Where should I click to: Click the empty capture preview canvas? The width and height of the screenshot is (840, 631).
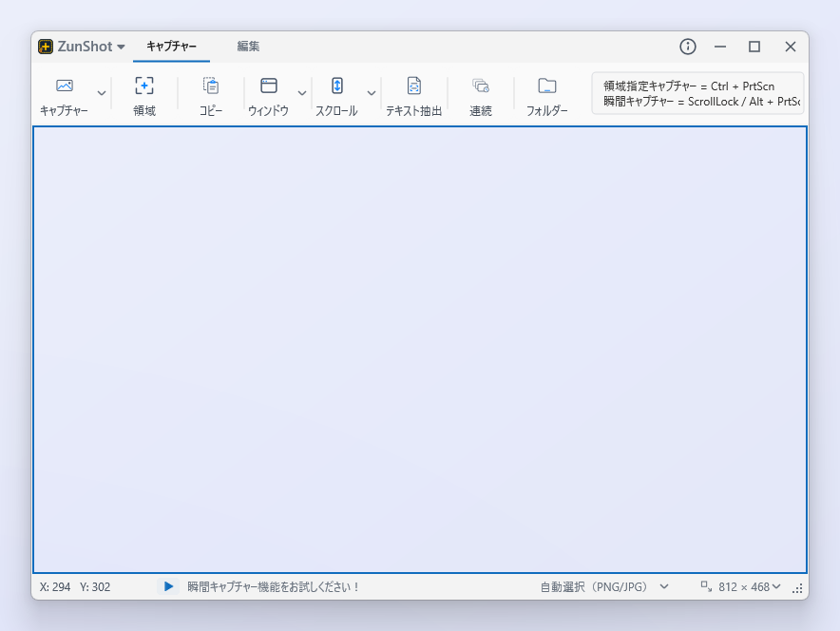tap(420, 350)
